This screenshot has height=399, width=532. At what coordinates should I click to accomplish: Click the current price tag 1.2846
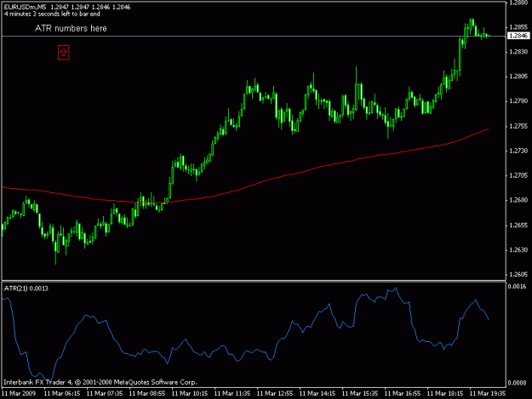pyautogui.click(x=518, y=36)
